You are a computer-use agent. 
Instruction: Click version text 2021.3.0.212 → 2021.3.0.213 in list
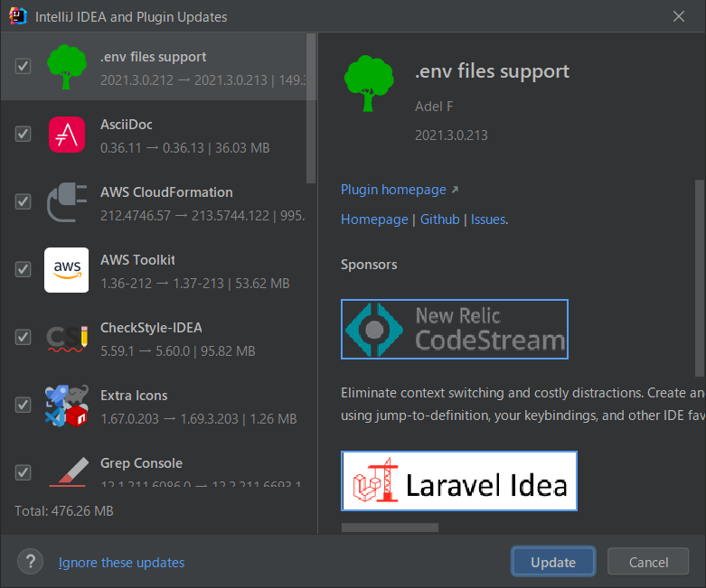[184, 80]
